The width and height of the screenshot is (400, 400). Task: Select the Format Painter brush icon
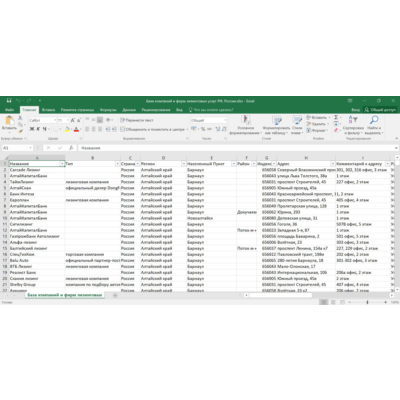click(x=20, y=131)
